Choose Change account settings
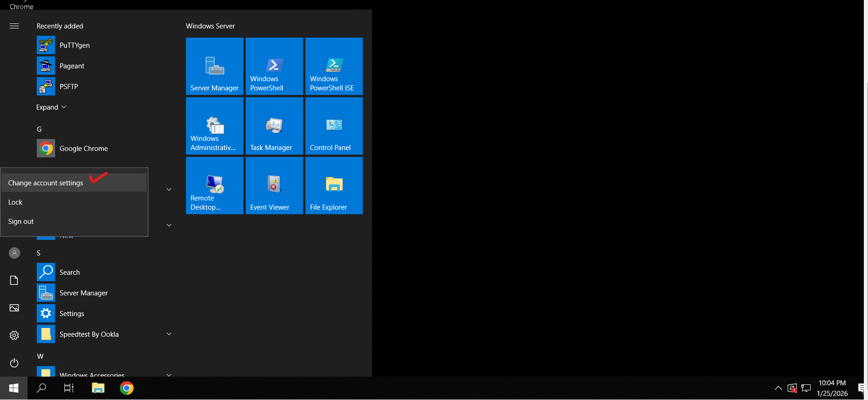 tap(74, 183)
